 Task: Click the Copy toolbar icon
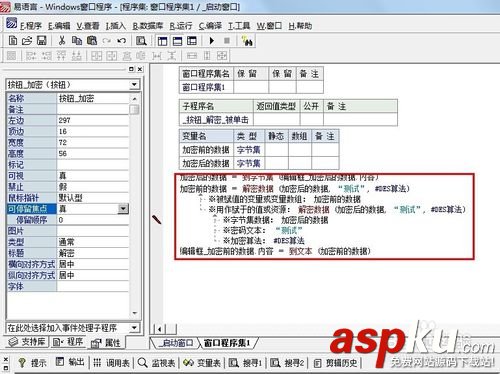[x=77, y=41]
